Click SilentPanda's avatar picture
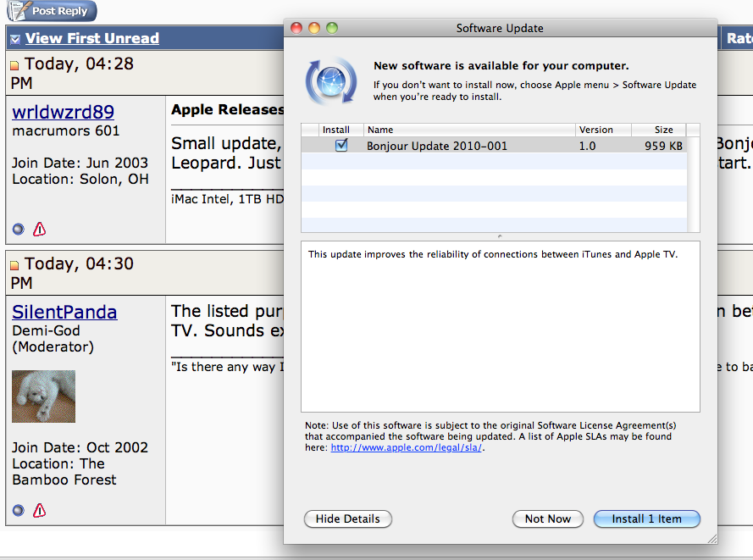This screenshot has width=753, height=560. 44,396
